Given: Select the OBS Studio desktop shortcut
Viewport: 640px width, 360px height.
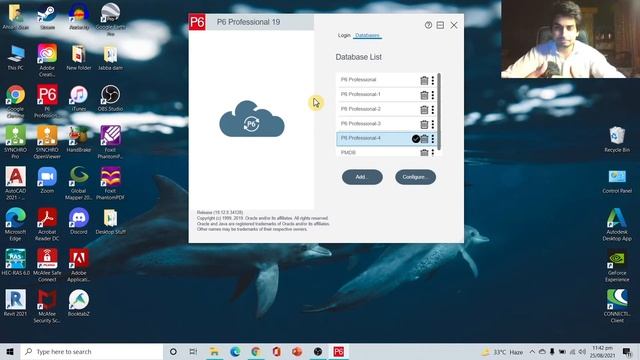Looking at the screenshot, I should pyautogui.click(x=110, y=98).
